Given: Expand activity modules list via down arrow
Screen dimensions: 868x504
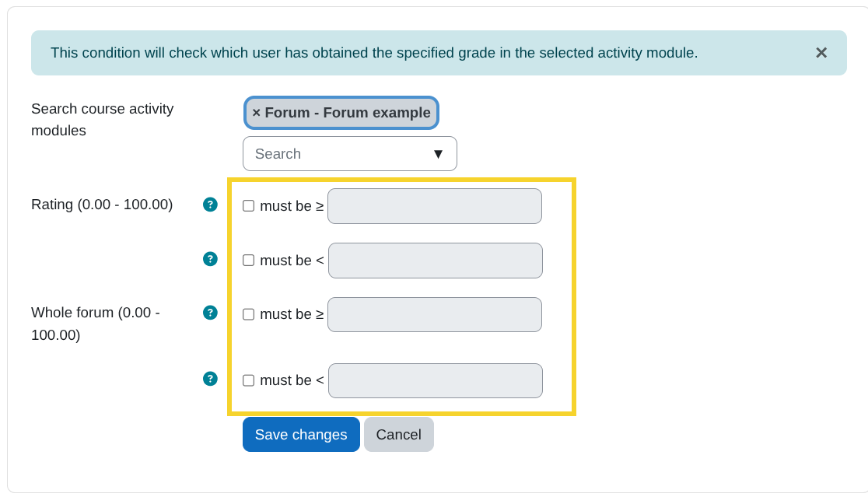Looking at the screenshot, I should click(x=438, y=154).
